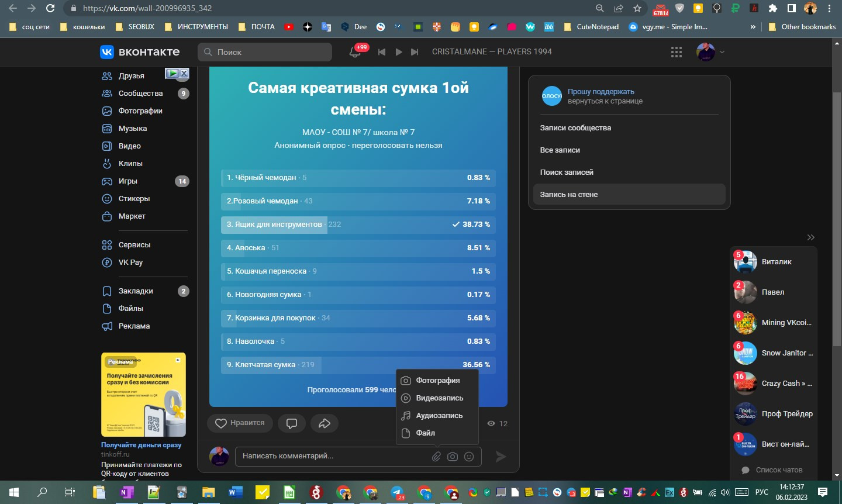Viewport: 842px width, 504px height.
Task: Open VK notifications bell
Action: pyautogui.click(x=355, y=52)
